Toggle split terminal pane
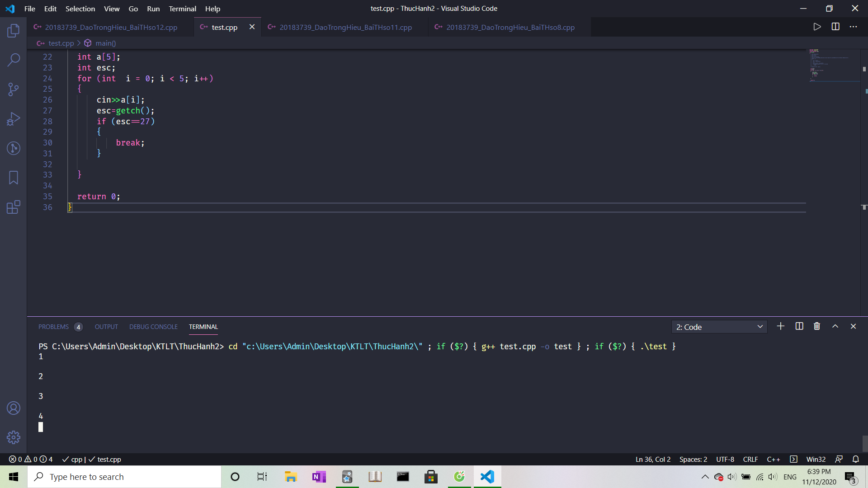The image size is (868, 488). 799,327
